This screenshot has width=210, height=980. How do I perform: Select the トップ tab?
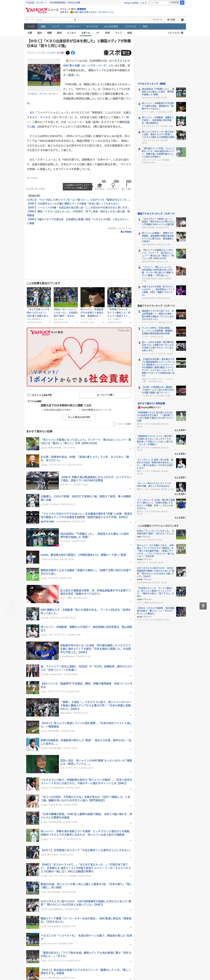[x=31, y=27]
